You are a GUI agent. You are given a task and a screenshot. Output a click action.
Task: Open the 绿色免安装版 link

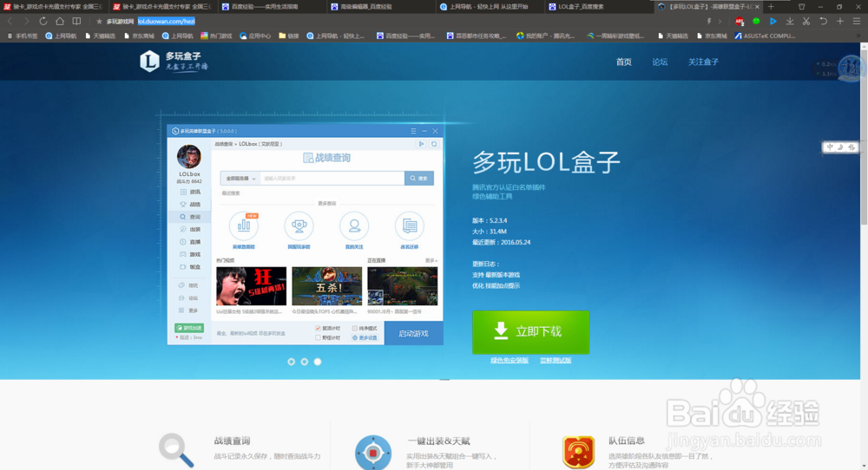[x=510, y=361]
